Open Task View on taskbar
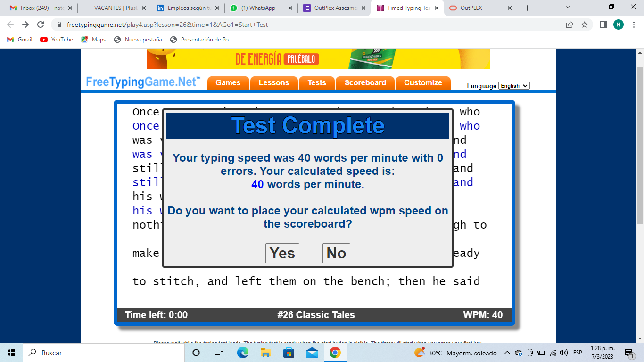The image size is (644, 362). 219,353
